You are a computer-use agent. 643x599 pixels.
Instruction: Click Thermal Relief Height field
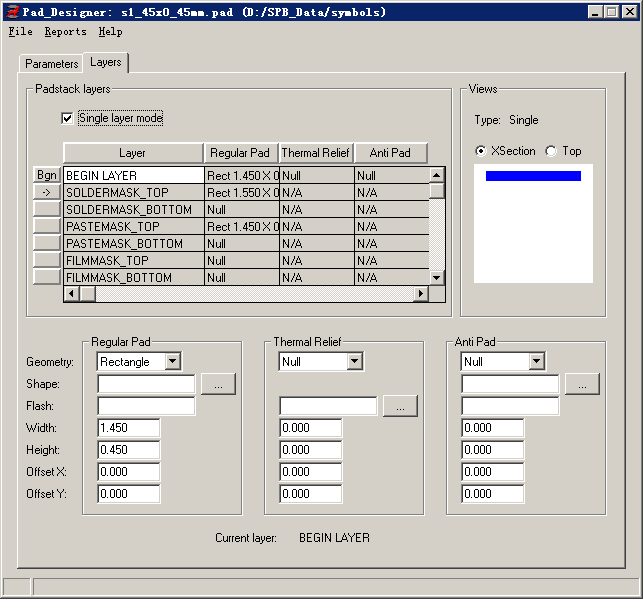pos(310,450)
